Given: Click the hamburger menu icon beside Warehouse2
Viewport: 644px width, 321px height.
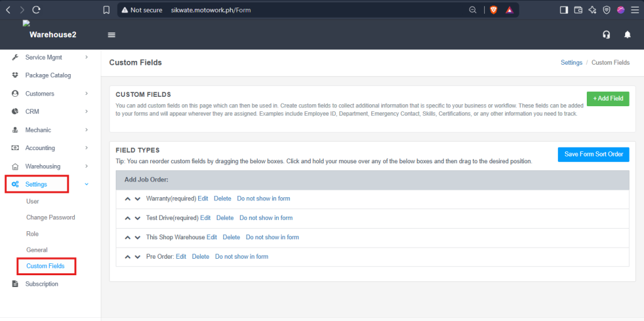Looking at the screenshot, I should pos(111,35).
